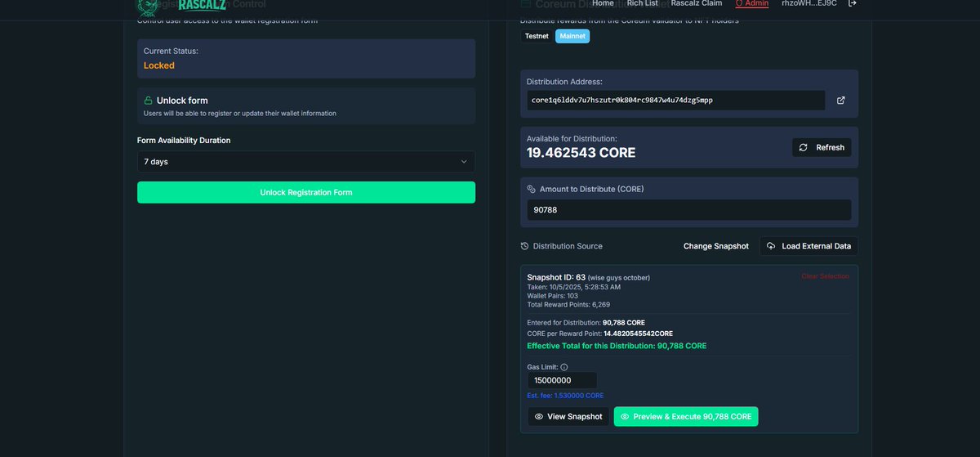The image size is (980, 457).
Task: Click Preview & Execute 90,788 CORE
Action: click(686, 417)
